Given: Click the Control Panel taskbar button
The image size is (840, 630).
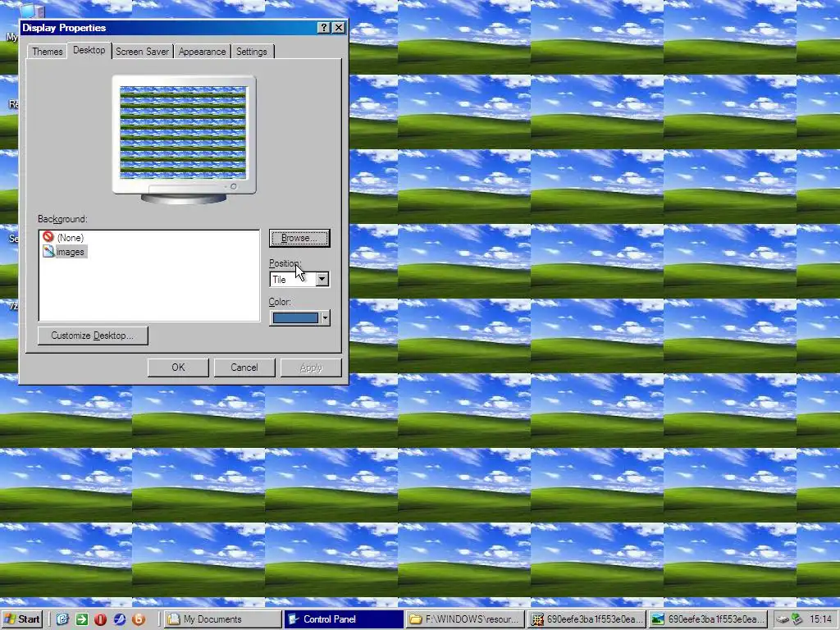Looking at the screenshot, I should [x=344, y=619].
